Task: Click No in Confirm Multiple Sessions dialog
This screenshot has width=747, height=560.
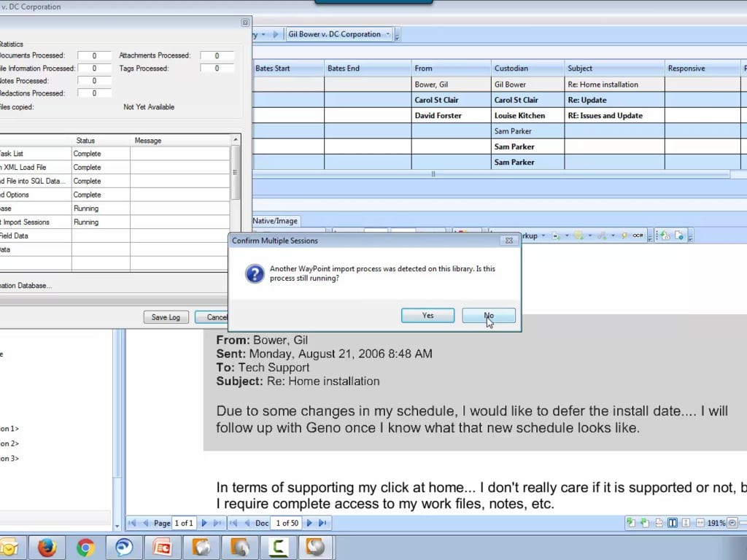Action: (x=489, y=316)
